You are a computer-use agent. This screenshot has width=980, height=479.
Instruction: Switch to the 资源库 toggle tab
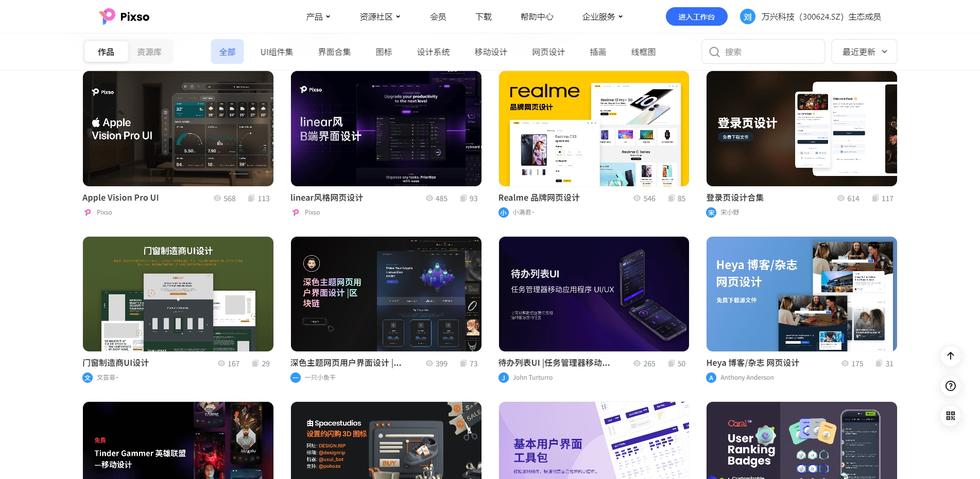(149, 51)
